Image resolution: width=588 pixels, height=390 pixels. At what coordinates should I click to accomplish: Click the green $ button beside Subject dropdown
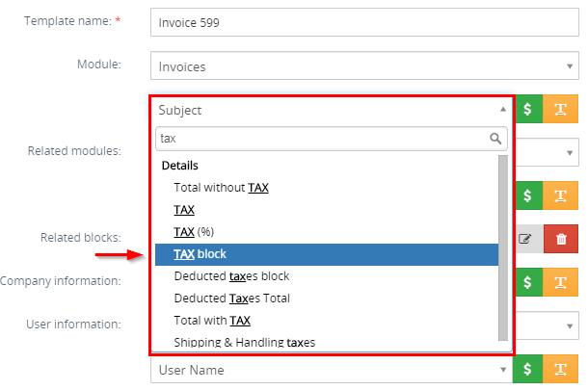pyautogui.click(x=527, y=110)
